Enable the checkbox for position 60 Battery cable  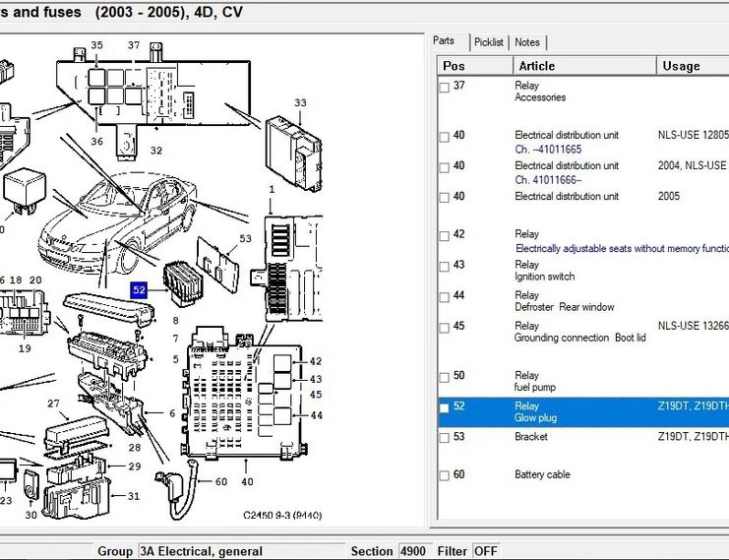(445, 475)
